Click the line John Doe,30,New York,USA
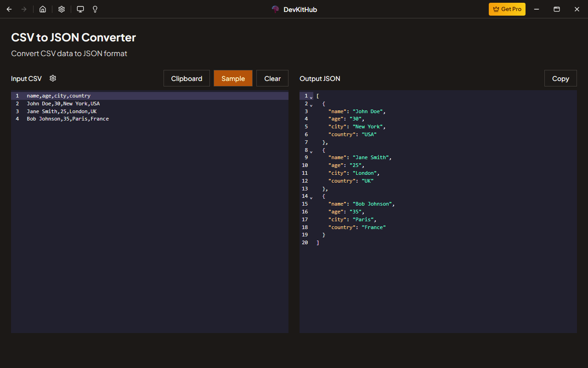Viewport: 588px width, 368px height. [63, 103]
